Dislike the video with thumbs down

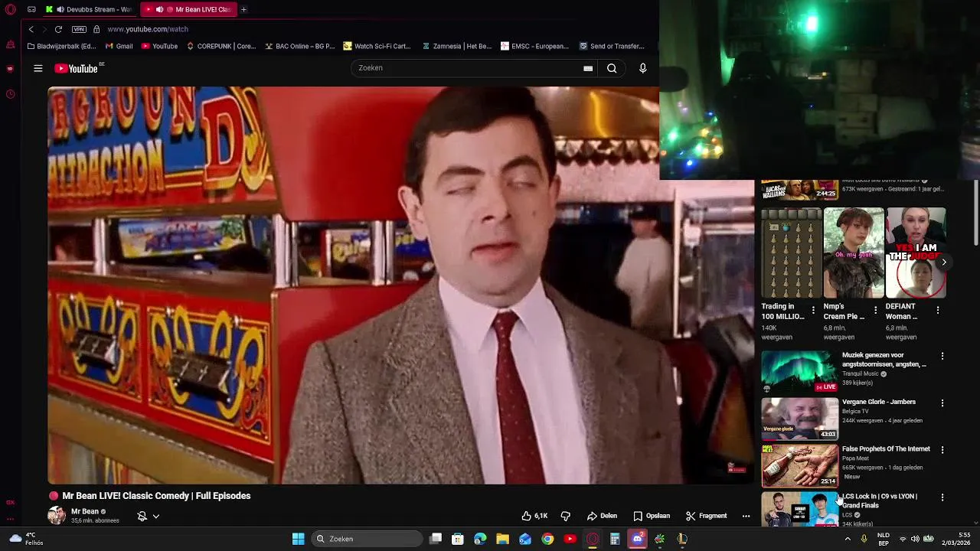565,516
